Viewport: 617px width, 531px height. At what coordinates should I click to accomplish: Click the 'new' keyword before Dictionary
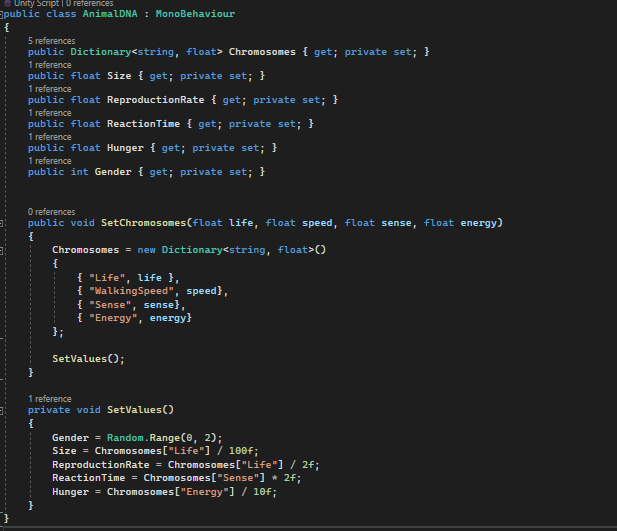point(146,250)
